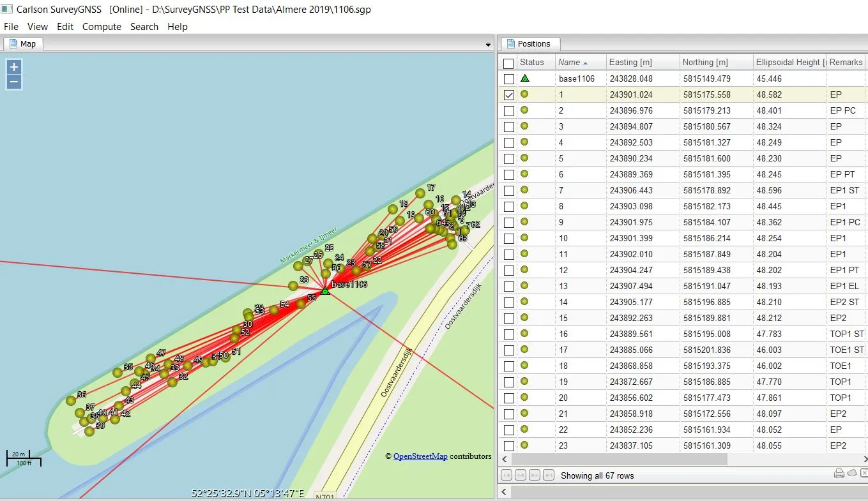Tick the select-all checkbox in table header
Screen dimensions: 868x501
coord(508,63)
